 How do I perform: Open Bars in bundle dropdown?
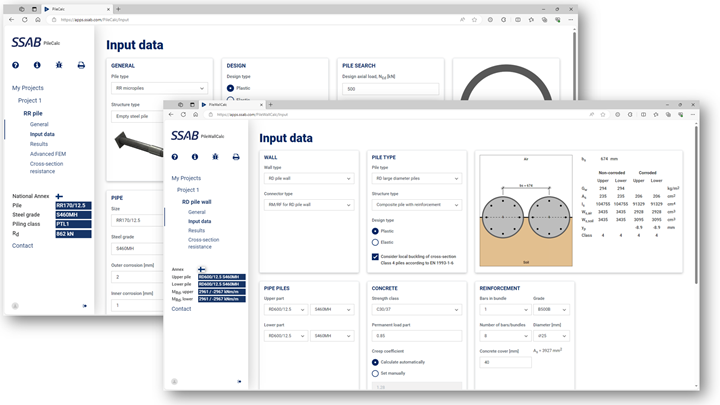[x=505, y=309]
